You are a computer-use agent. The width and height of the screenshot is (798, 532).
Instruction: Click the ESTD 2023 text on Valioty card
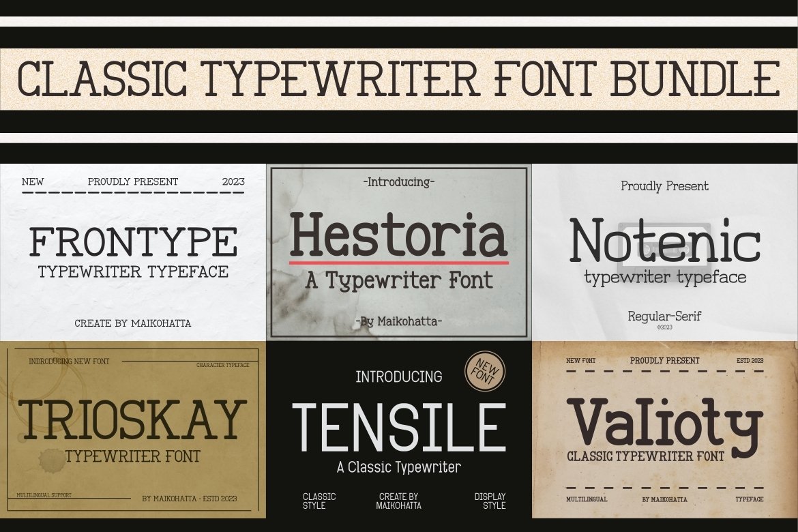(750, 360)
